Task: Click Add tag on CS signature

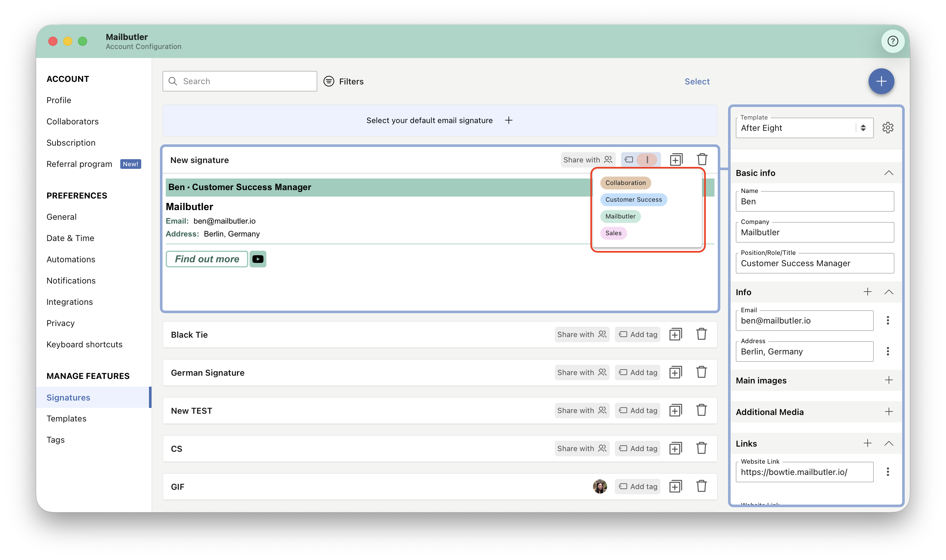Action: [637, 448]
